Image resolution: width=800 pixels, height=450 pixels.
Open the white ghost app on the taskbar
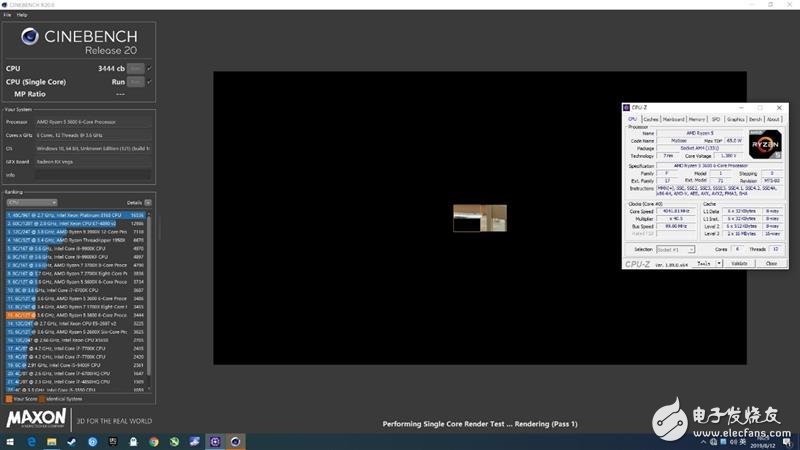133,442
